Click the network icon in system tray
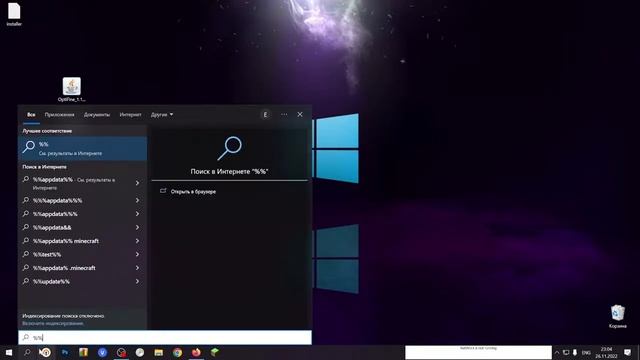 pyautogui.click(x=566, y=352)
